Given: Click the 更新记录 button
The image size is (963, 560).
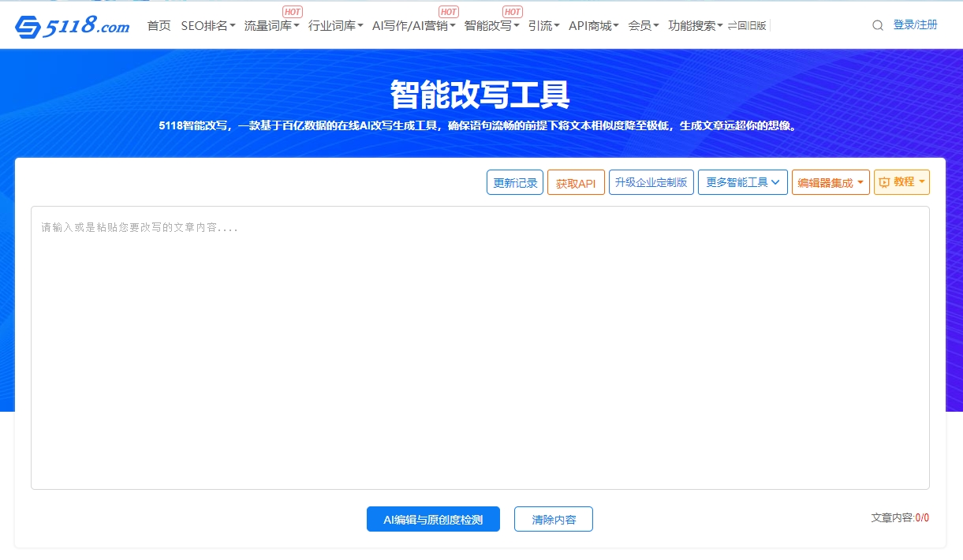Looking at the screenshot, I should pyautogui.click(x=515, y=182).
